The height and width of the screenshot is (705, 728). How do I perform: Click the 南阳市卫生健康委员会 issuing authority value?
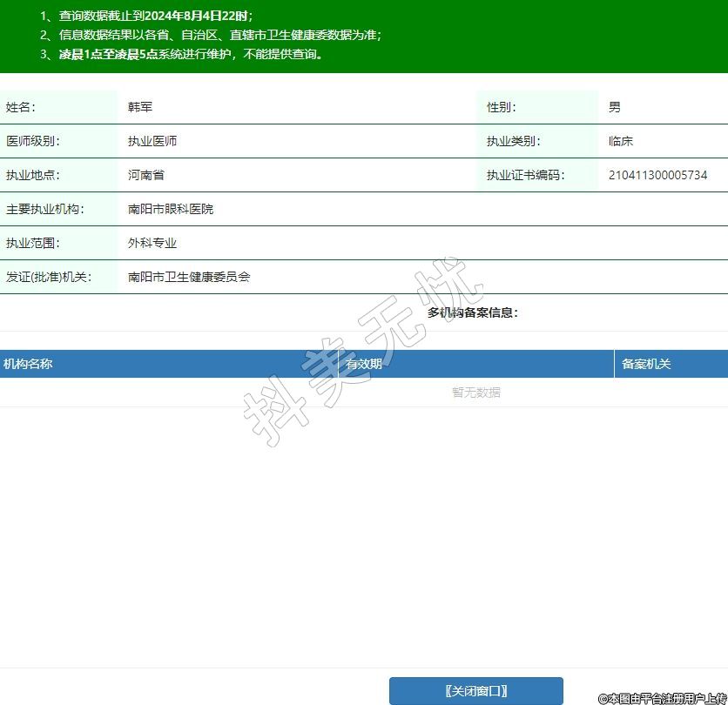(189, 277)
